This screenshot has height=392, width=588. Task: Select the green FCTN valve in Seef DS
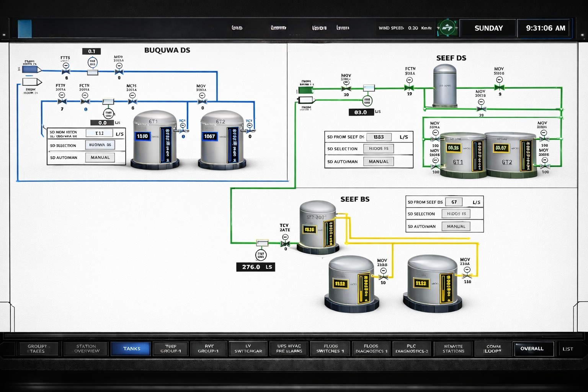click(x=409, y=88)
